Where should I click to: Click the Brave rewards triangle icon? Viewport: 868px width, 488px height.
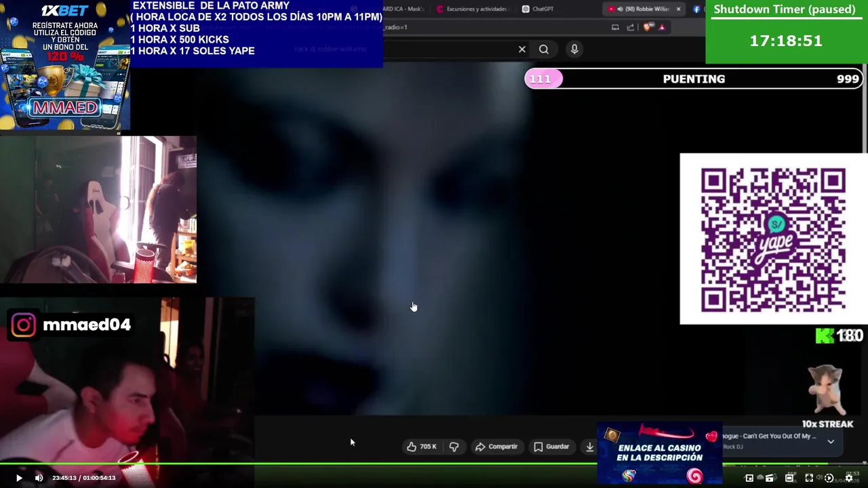tap(662, 27)
